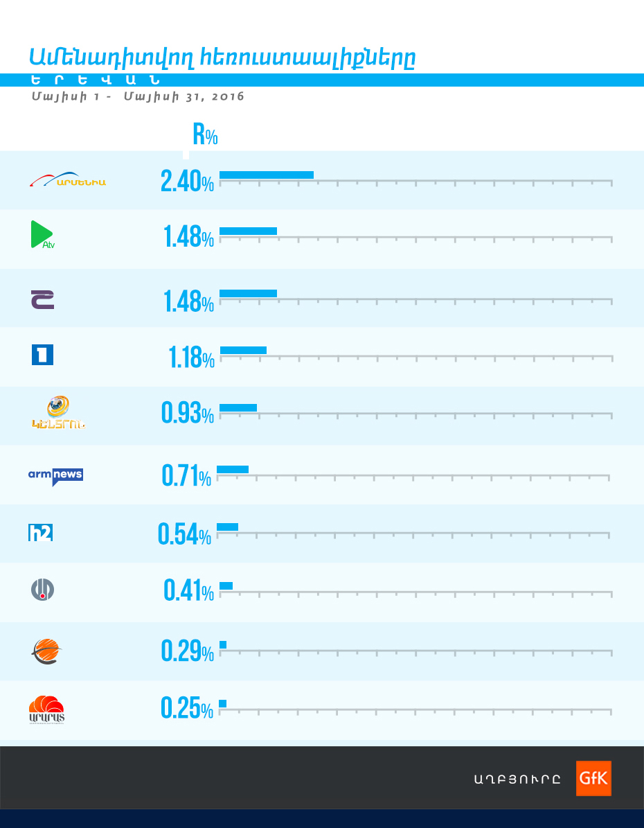Click the gray logo beside 0.41%

42,589
